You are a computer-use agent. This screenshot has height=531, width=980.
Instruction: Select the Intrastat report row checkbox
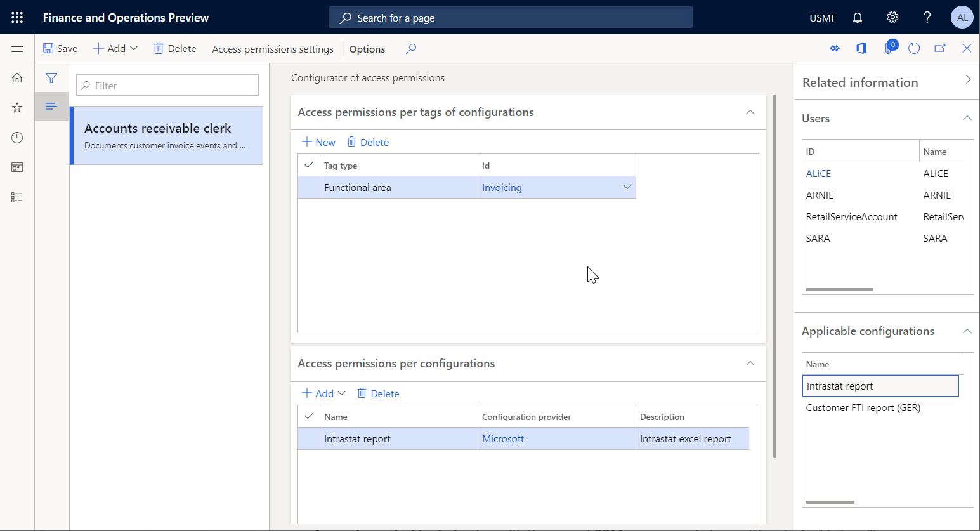pyautogui.click(x=308, y=438)
